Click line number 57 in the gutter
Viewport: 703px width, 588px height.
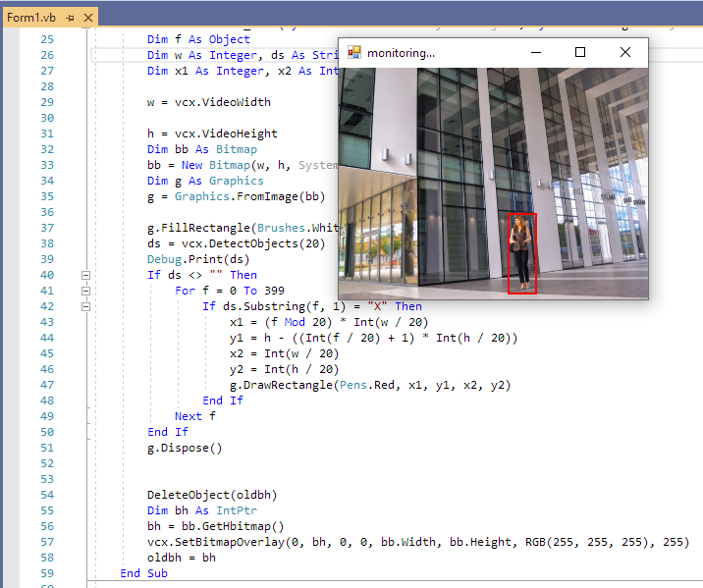pyautogui.click(x=46, y=542)
